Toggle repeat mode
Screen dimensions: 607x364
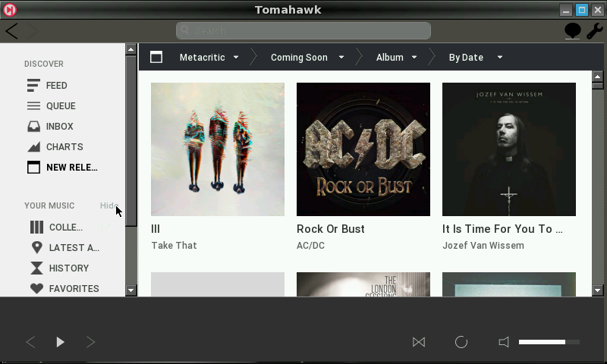point(461,342)
